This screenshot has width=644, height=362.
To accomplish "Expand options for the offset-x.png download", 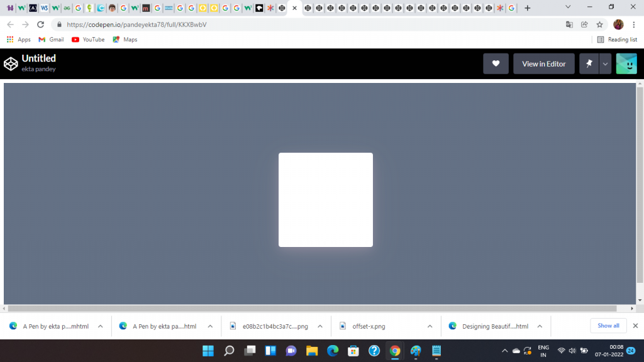I will pos(430,326).
